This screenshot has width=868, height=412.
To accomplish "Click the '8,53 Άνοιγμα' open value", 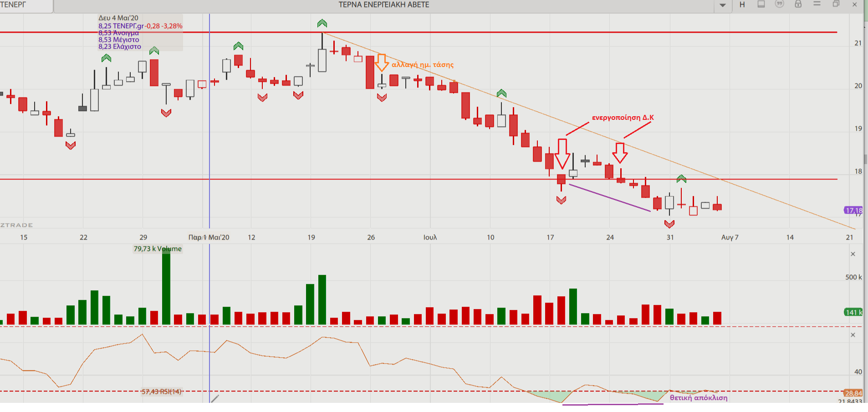I will tap(118, 33).
